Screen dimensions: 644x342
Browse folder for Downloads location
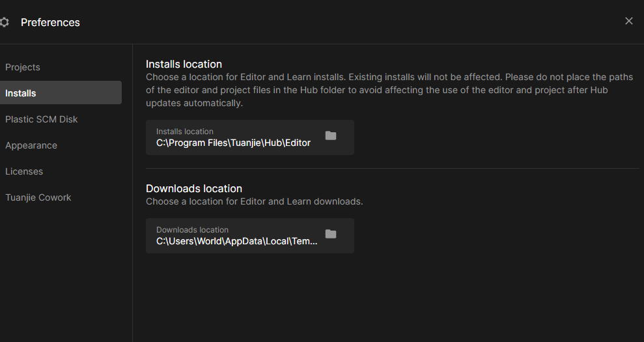[x=331, y=234]
